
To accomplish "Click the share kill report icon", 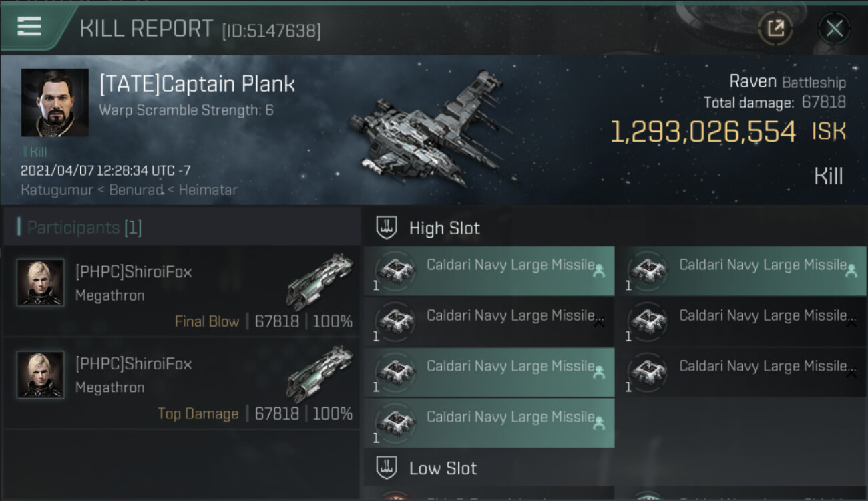I will click(x=775, y=28).
